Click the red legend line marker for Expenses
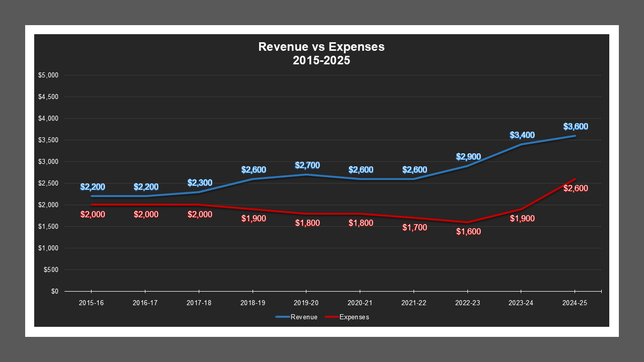This screenshot has height=362, width=644. [331, 317]
